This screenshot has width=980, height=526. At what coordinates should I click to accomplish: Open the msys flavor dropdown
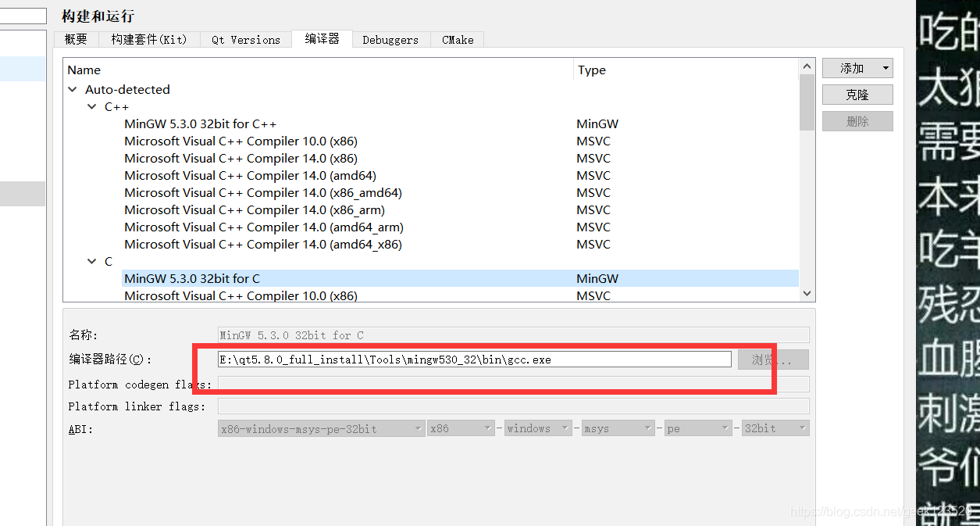[x=618, y=428]
